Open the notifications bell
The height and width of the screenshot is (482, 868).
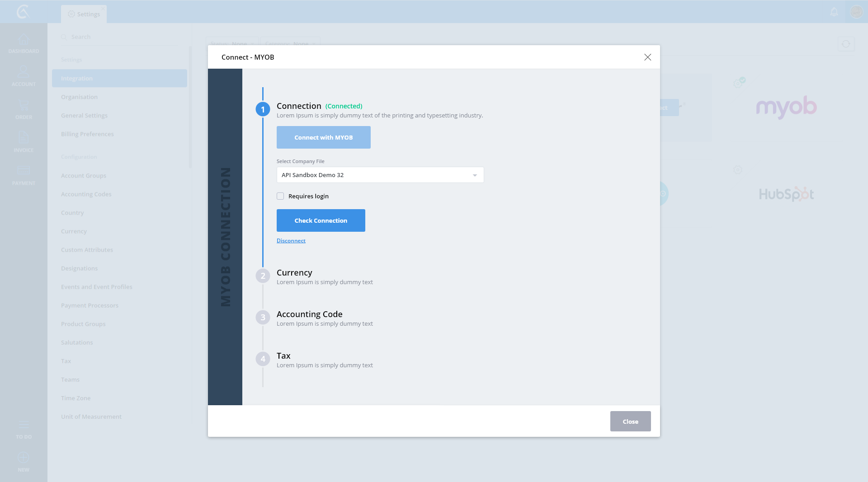[834, 12]
